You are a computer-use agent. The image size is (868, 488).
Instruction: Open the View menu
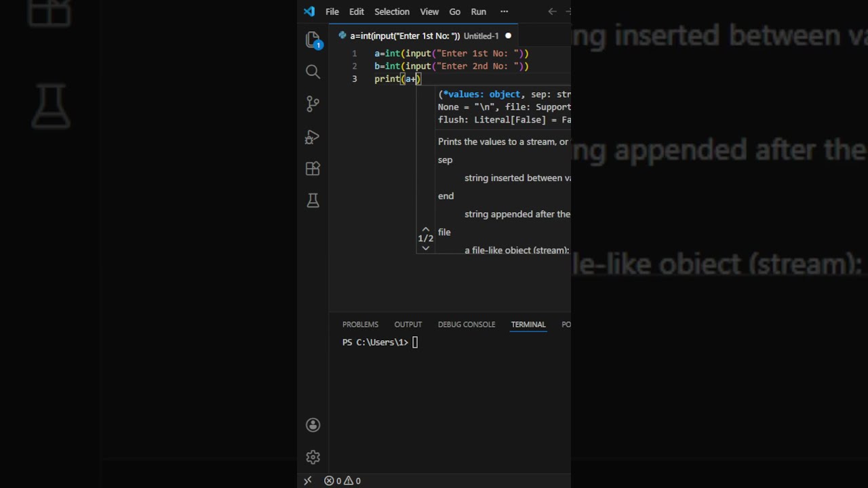click(x=429, y=12)
